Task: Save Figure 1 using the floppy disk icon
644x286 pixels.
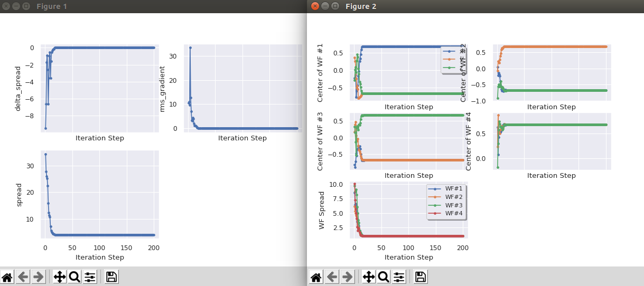Action: (x=111, y=277)
